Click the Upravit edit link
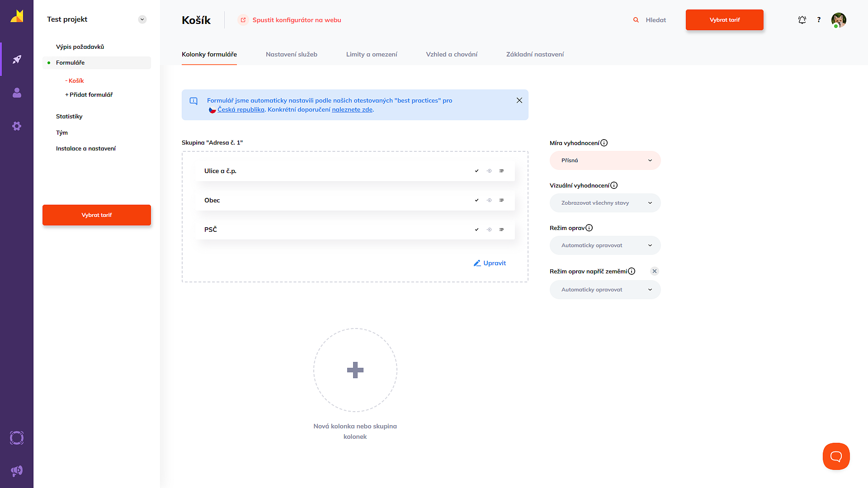 [490, 263]
